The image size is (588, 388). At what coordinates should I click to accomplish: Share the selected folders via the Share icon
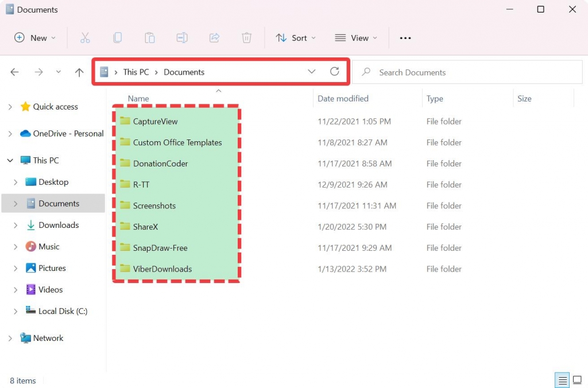tap(214, 38)
